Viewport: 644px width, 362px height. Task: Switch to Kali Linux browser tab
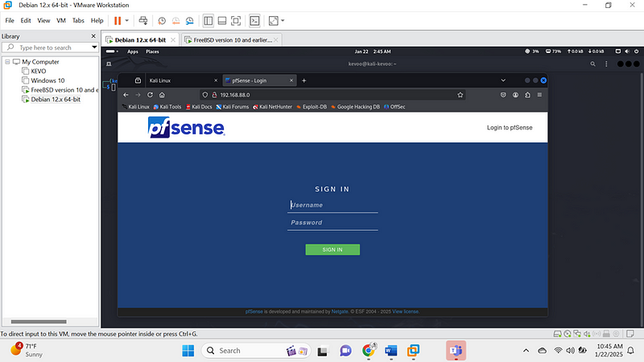pos(182,80)
